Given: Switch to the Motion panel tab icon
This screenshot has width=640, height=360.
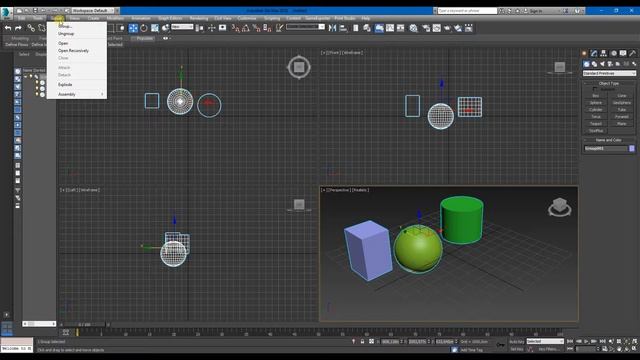Looking at the screenshot, I should [613, 53].
